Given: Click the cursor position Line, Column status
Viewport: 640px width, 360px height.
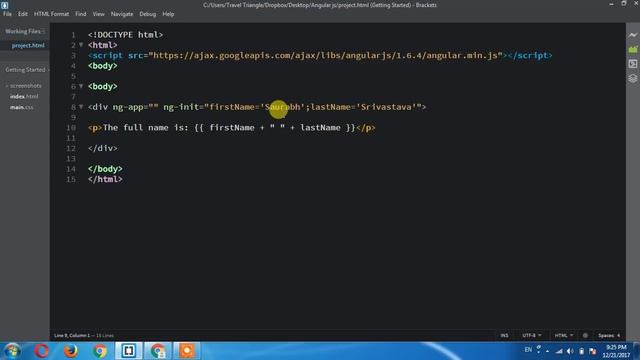Looking at the screenshot, I should pyautogui.click(x=72, y=336).
